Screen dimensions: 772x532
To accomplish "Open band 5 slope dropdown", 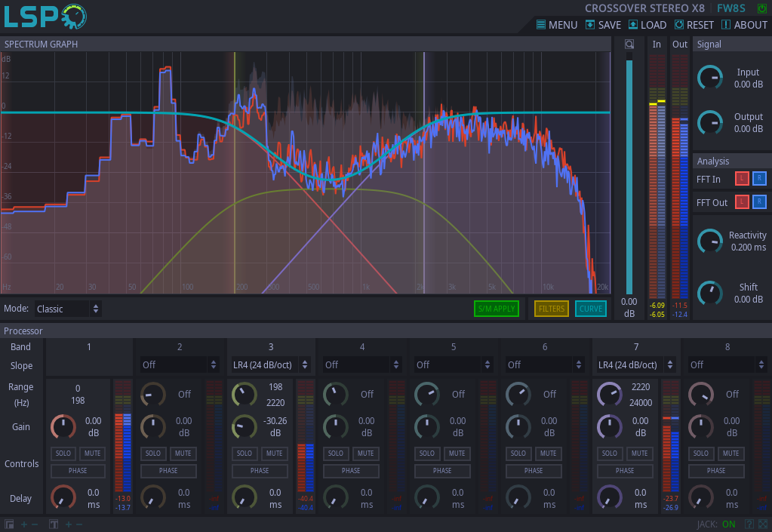I will pos(453,364).
